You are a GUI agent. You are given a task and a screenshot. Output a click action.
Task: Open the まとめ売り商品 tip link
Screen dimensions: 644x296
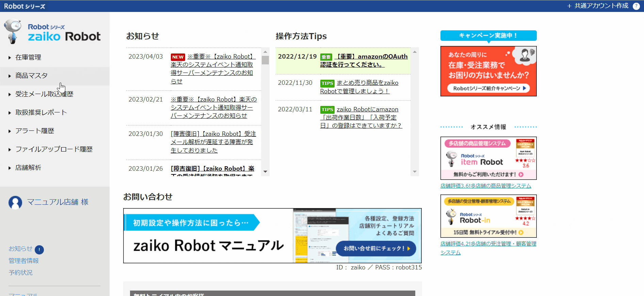coord(359,87)
